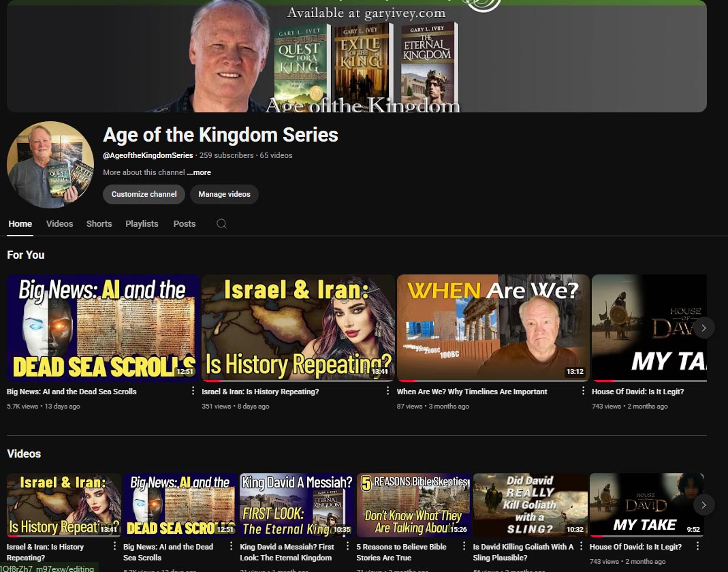
Task: Click '87 views • 3 months ago' text
Action: pos(432,407)
